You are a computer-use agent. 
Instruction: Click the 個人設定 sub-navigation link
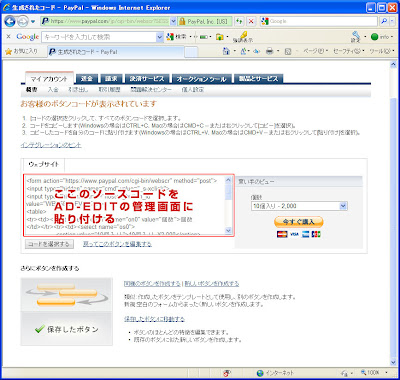pos(193,90)
